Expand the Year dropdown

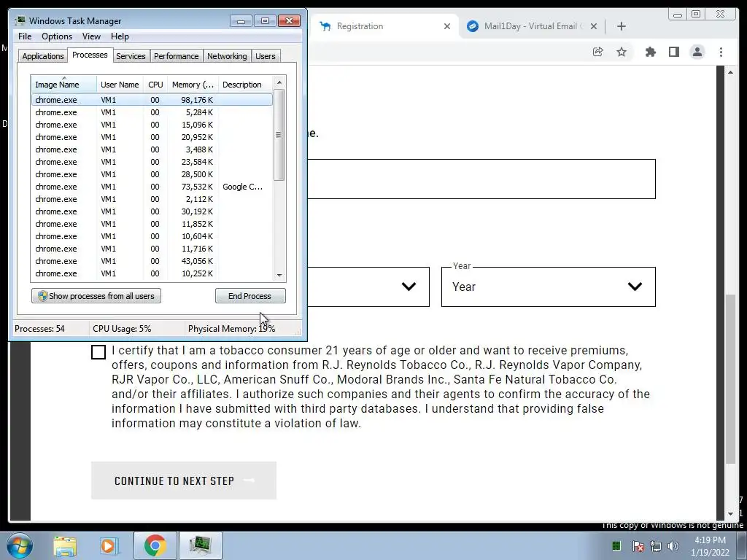[549, 287]
